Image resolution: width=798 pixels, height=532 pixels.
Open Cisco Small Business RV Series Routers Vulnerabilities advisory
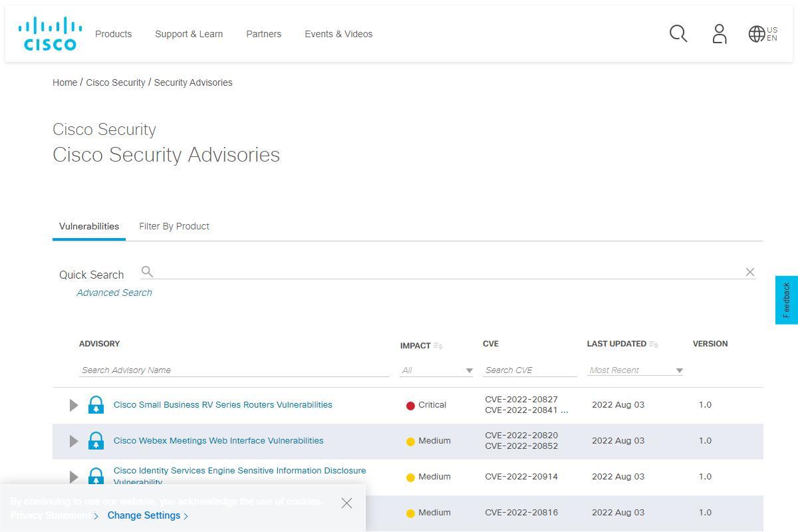(223, 404)
